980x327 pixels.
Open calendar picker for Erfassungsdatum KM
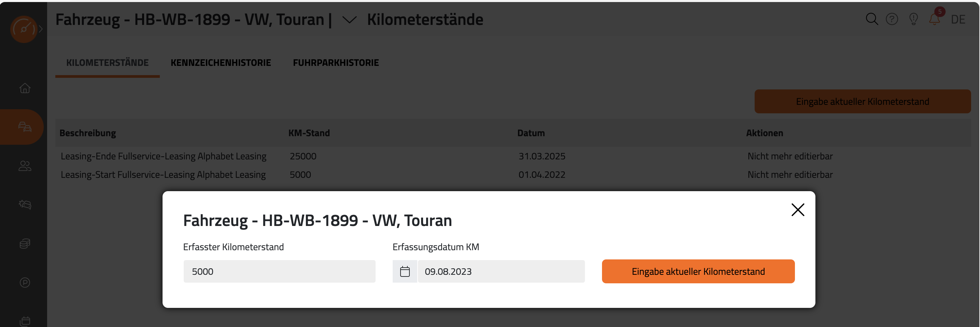coord(405,271)
